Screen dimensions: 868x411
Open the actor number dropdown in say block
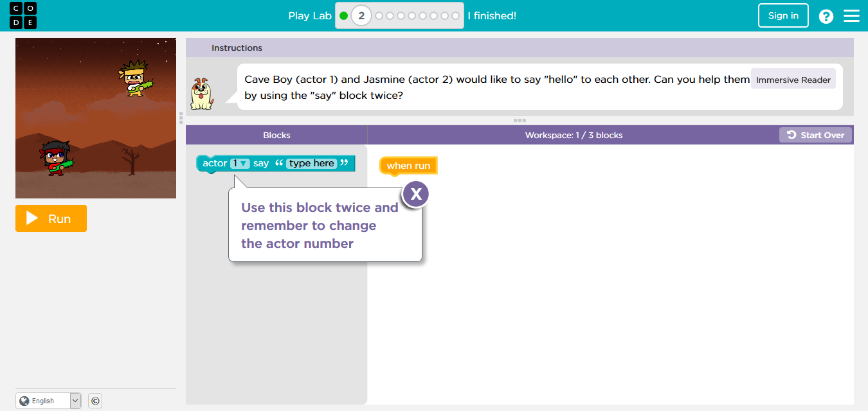tap(239, 163)
